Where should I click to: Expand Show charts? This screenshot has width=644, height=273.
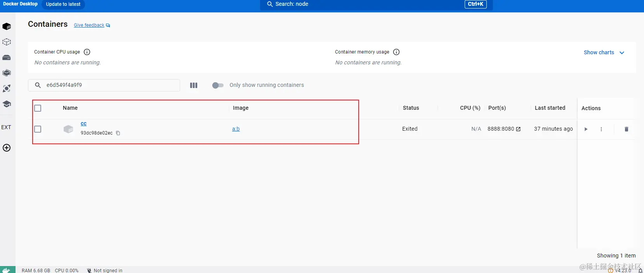604,52
